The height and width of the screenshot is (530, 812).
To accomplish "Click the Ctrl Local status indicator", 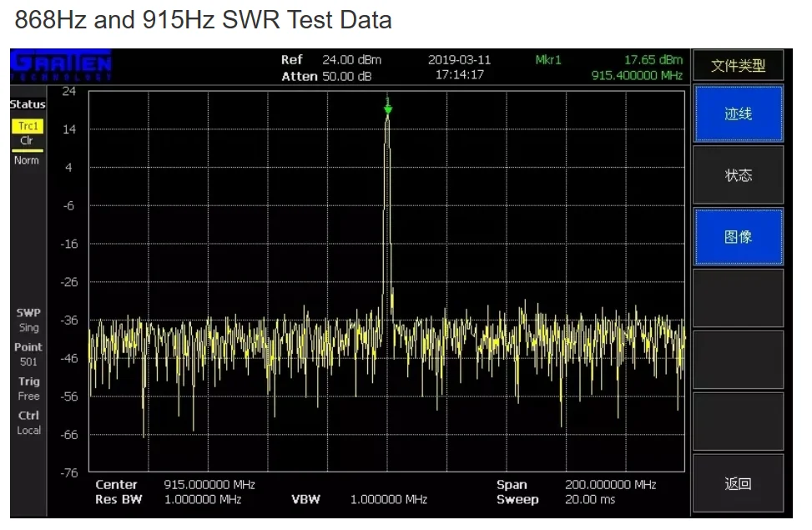I will click(x=28, y=422).
